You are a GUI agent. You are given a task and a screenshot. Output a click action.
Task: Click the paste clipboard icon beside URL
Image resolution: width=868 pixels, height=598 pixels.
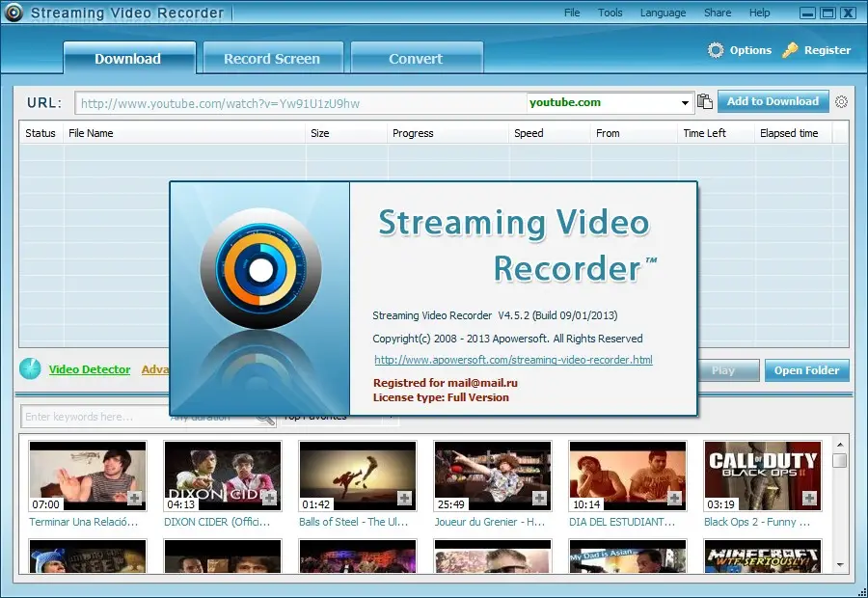705,102
